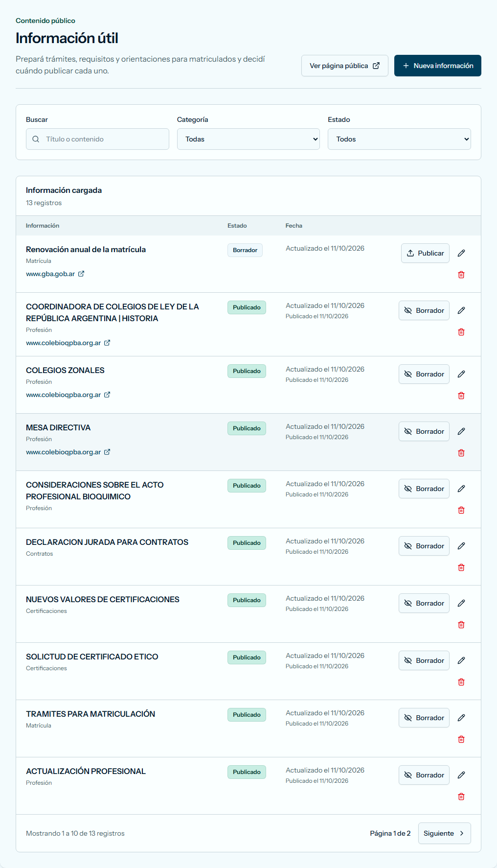
Task: Set COLEGIOS ZONALES back to Borrador
Action: pos(424,374)
